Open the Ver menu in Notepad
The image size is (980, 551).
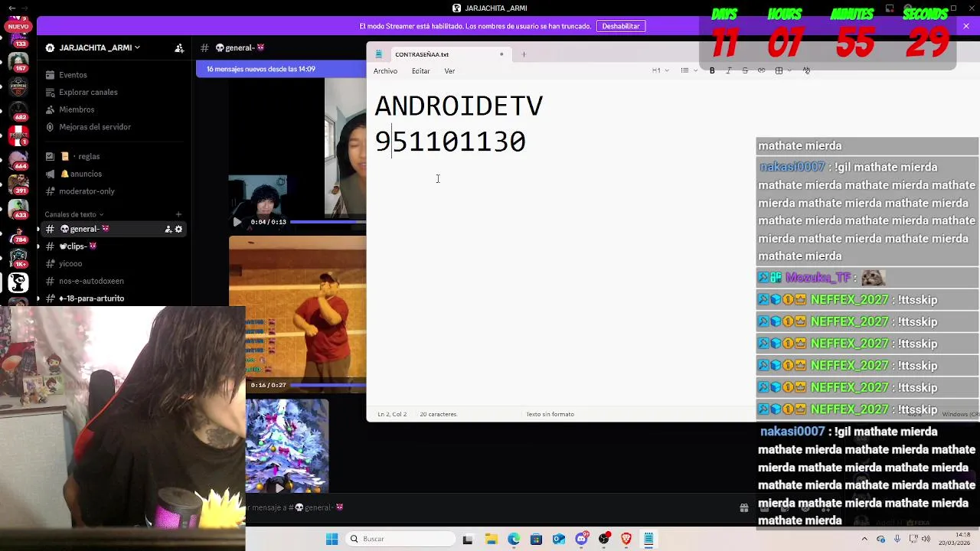tap(449, 71)
